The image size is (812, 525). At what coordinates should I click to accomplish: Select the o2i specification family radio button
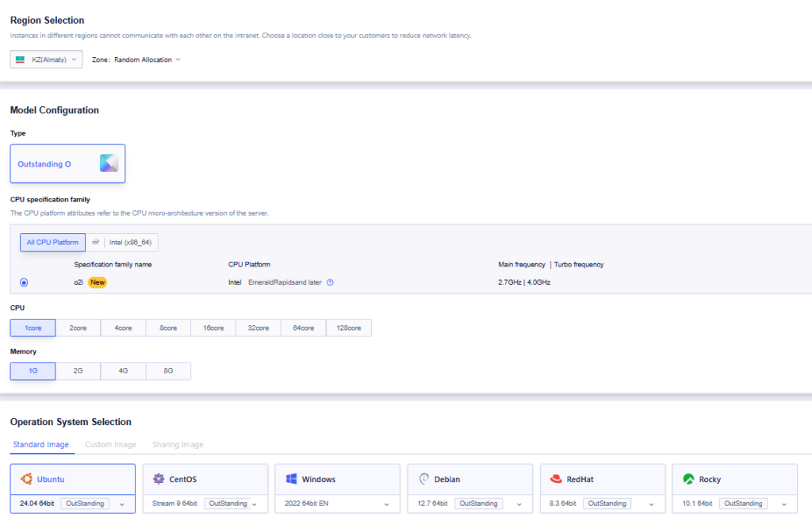tap(24, 282)
